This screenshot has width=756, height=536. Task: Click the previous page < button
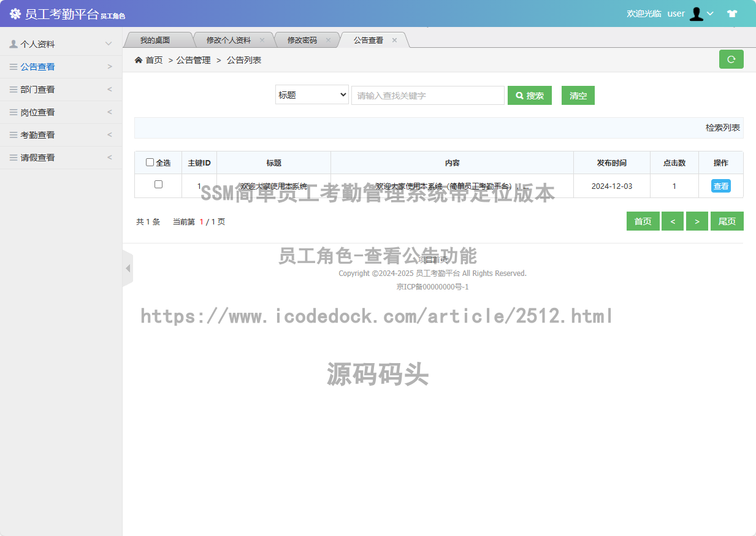(673, 221)
